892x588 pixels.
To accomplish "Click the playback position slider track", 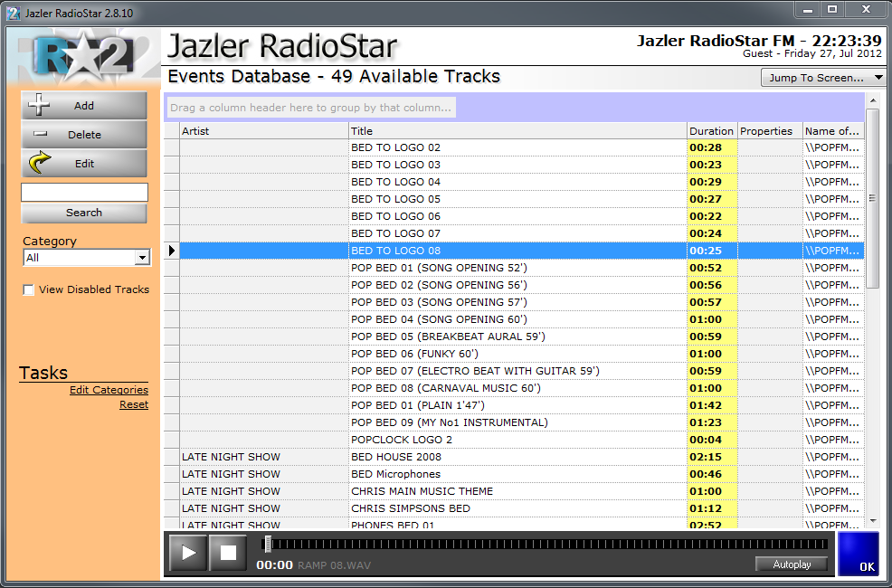I will 547,545.
